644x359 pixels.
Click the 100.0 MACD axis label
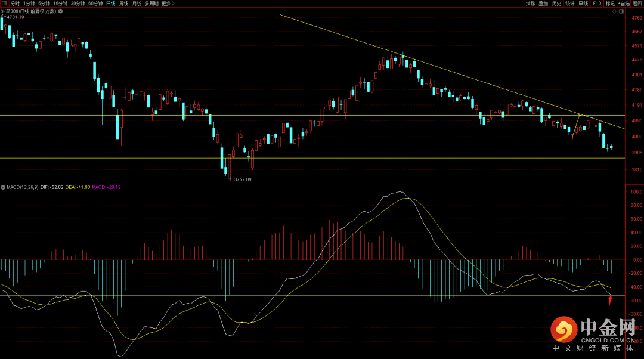tap(637, 192)
